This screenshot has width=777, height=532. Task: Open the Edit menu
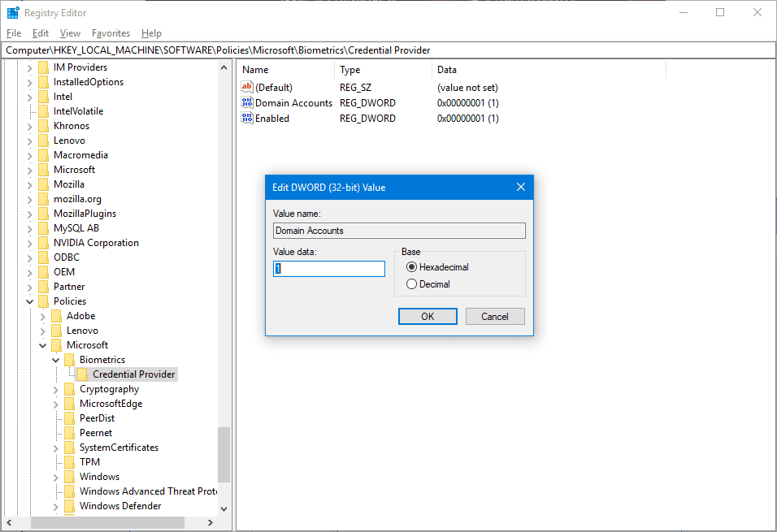click(x=40, y=33)
